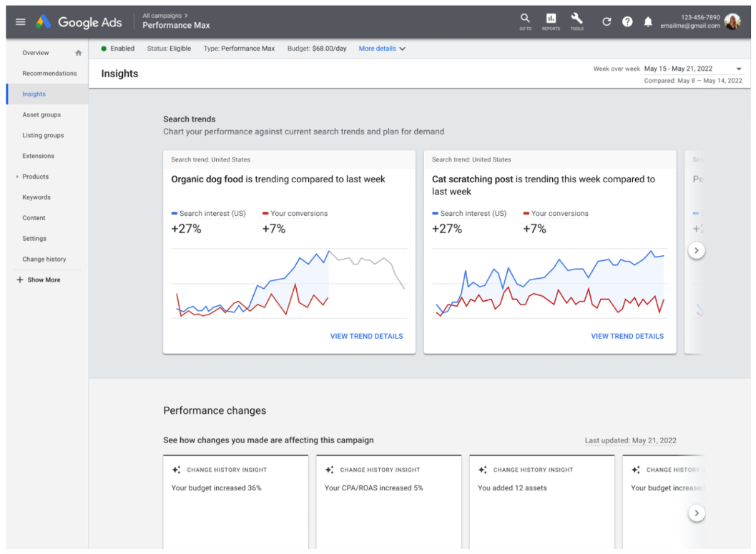Click the account profile avatar
Viewport: 756px width, 554px height.
click(x=732, y=22)
